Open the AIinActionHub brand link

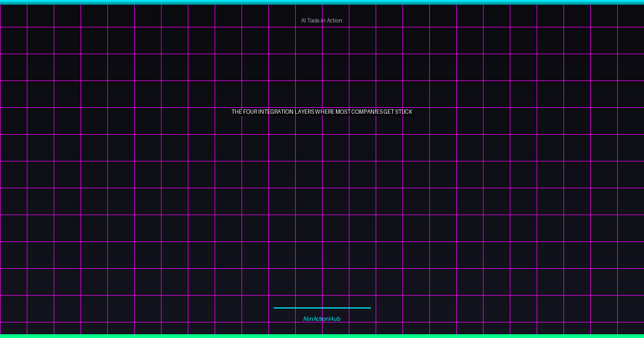tap(321, 319)
